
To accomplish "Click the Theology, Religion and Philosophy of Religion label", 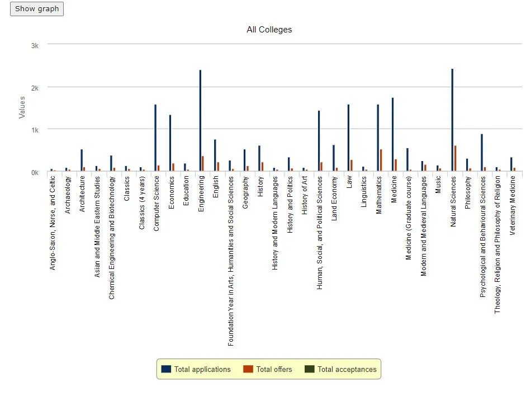I will 497,245.
